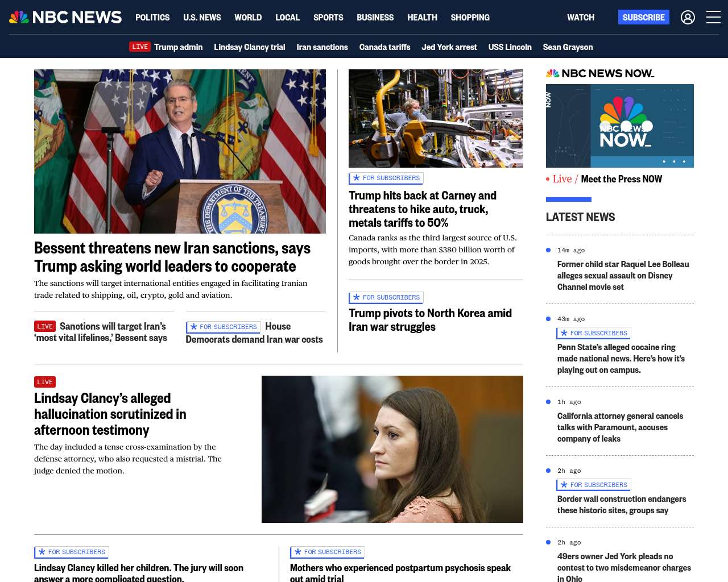Click the "14m ago" timestamp

[x=571, y=250]
